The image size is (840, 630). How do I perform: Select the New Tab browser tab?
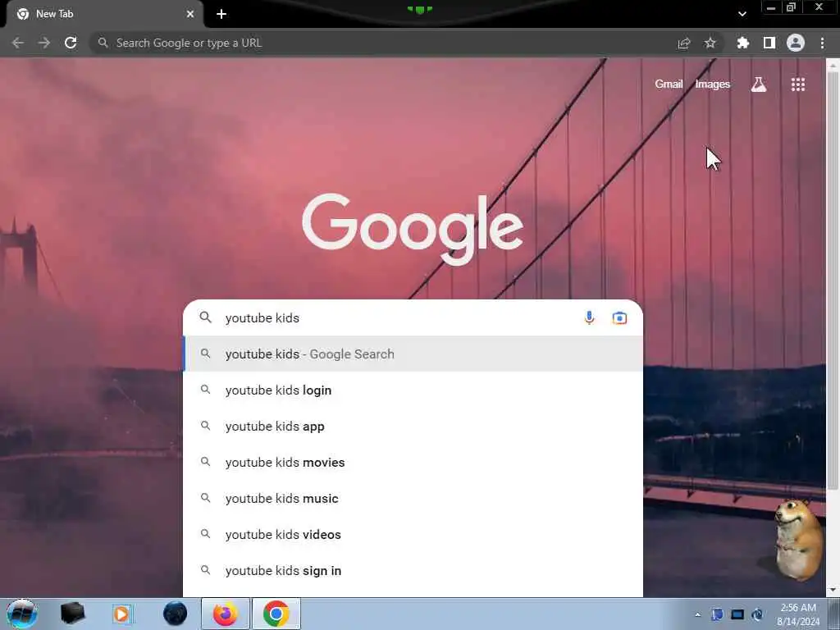tap(105, 14)
